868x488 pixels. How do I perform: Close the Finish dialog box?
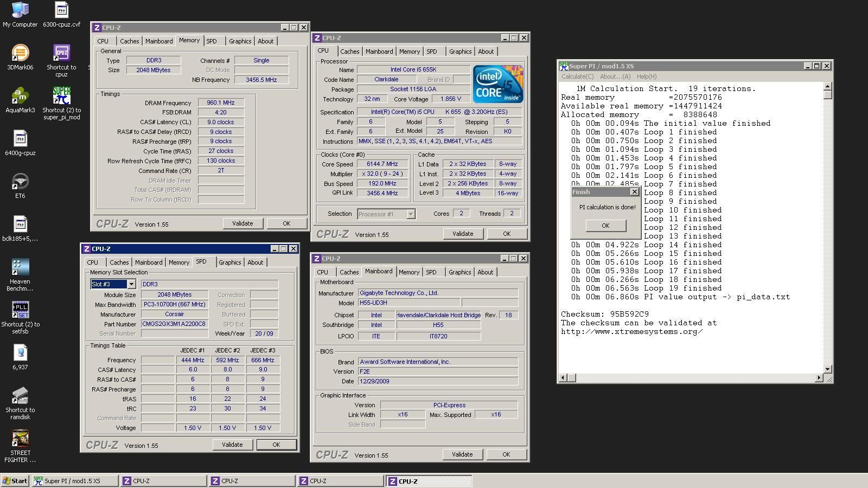pyautogui.click(x=634, y=192)
